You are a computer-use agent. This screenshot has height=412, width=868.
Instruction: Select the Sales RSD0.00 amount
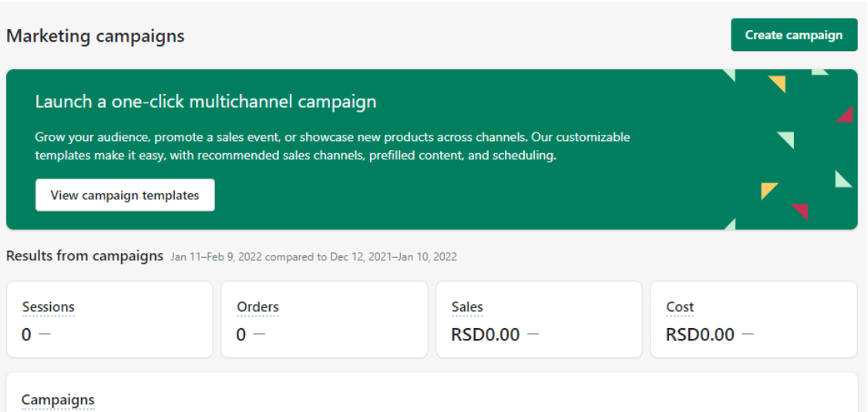tap(485, 335)
